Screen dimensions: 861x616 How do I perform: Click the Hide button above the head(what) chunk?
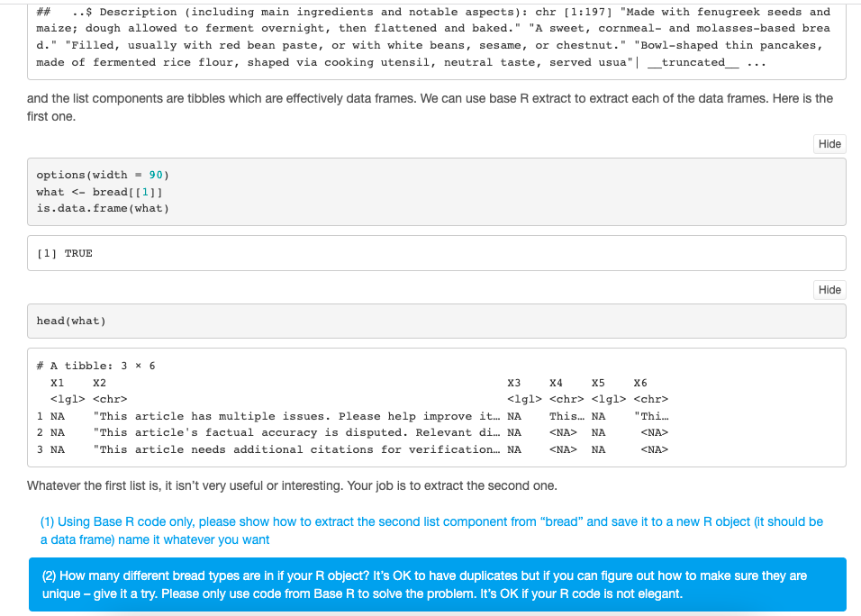coord(829,289)
